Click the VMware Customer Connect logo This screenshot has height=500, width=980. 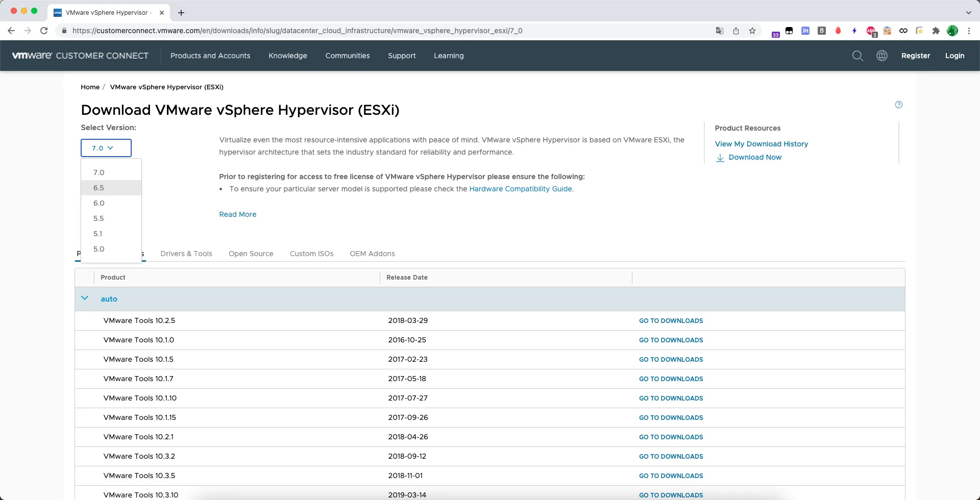pyautogui.click(x=80, y=56)
